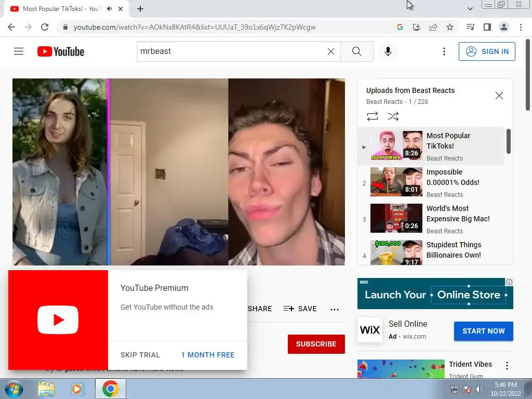Go to YouTube home via logo
This screenshot has width=532, height=399.
click(61, 51)
